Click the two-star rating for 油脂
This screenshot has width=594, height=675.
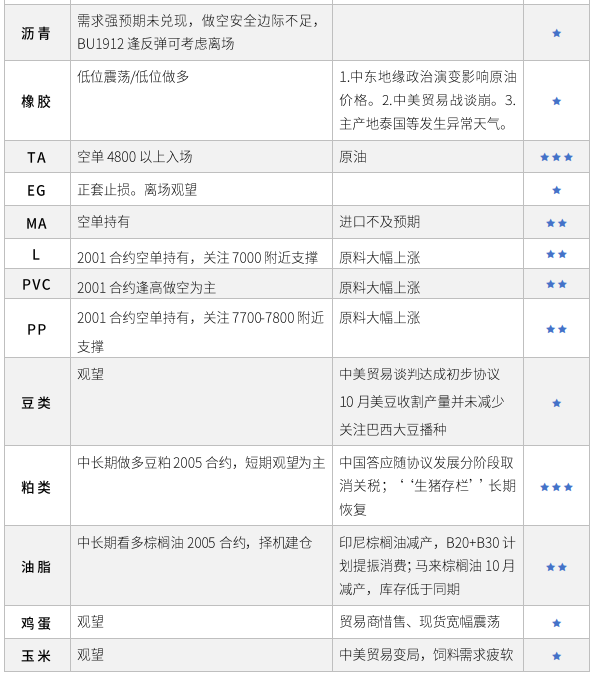coord(556,567)
